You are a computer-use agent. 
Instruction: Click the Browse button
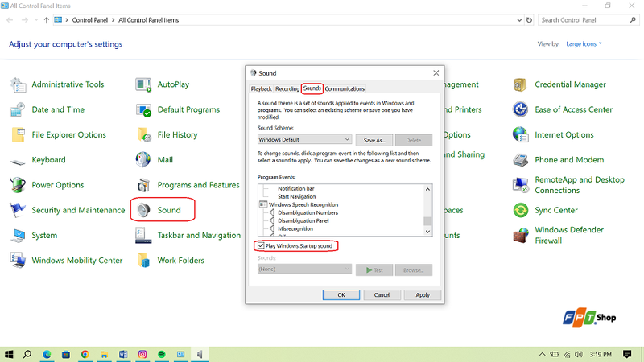tap(414, 270)
